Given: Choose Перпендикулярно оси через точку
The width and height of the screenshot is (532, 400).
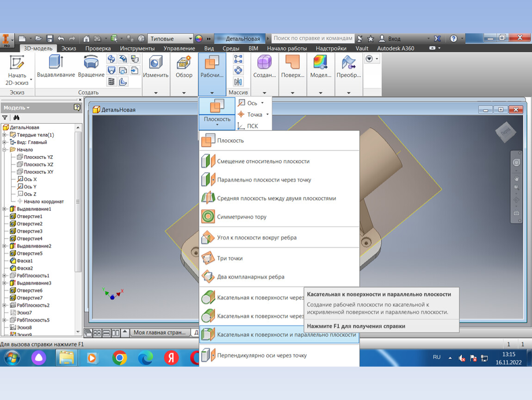Looking at the screenshot, I should (x=279, y=355).
